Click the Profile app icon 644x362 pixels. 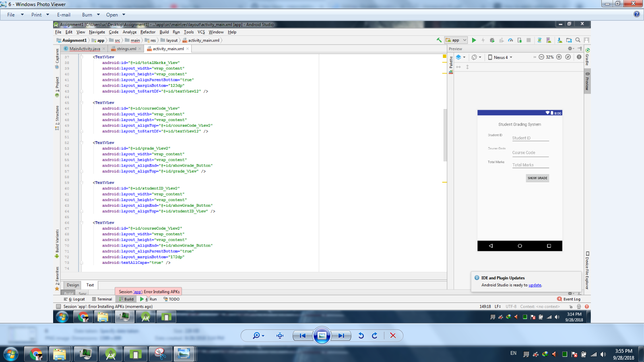point(510,40)
